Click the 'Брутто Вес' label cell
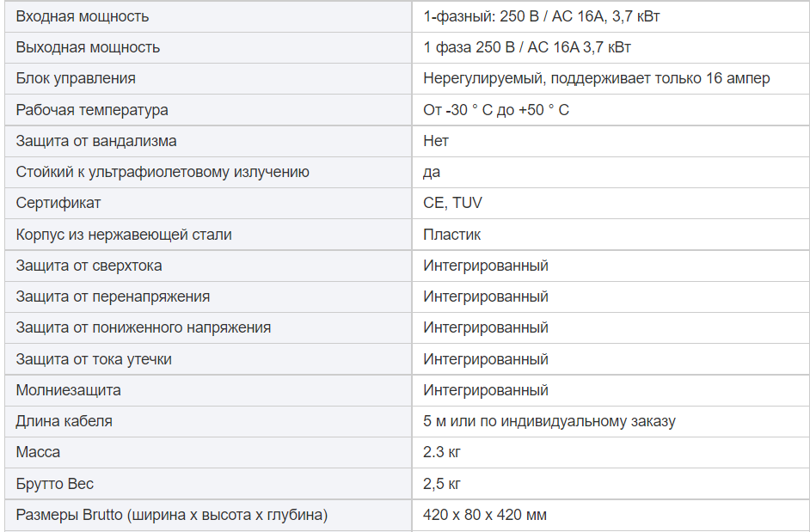 [x=208, y=484]
